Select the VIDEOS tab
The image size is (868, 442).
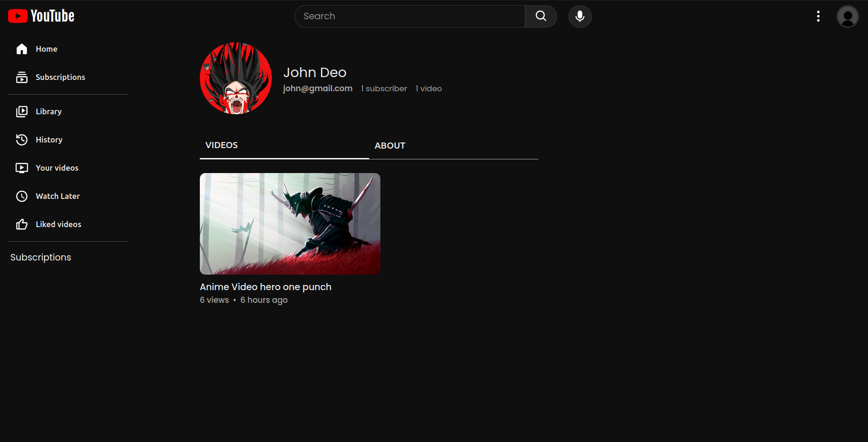[221, 145]
